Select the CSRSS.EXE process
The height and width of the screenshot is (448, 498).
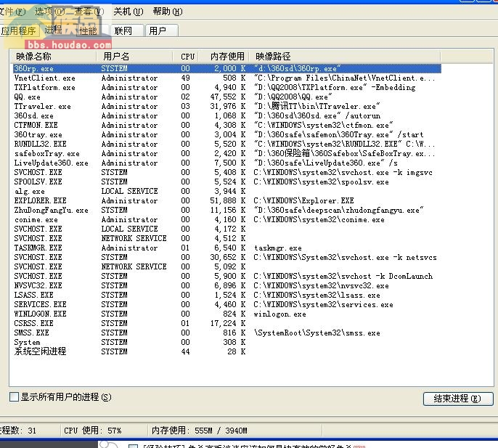coord(226,323)
